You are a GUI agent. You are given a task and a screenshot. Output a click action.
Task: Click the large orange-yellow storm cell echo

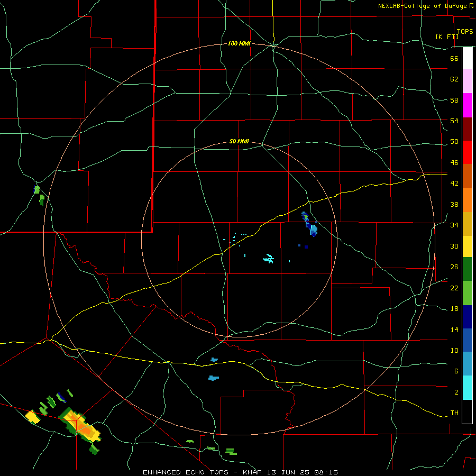point(81,425)
